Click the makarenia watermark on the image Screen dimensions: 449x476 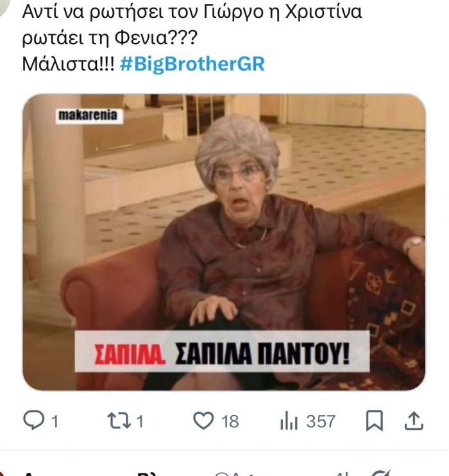(x=89, y=115)
